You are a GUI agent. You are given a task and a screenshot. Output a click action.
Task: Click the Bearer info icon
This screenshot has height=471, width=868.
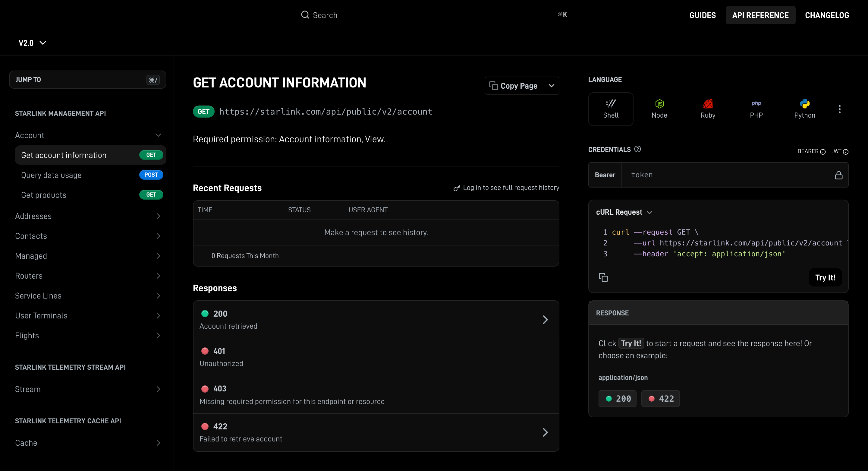point(822,152)
